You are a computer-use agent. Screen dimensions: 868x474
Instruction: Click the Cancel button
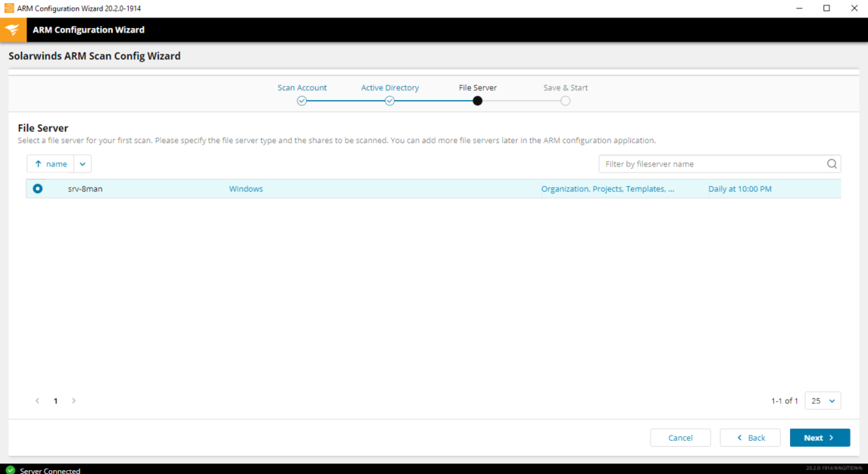pyautogui.click(x=680, y=438)
